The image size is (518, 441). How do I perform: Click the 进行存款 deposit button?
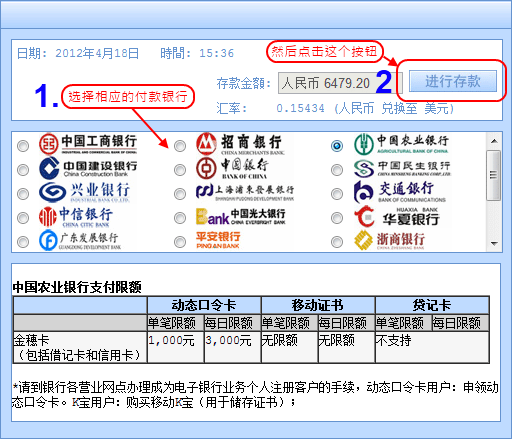click(x=453, y=81)
